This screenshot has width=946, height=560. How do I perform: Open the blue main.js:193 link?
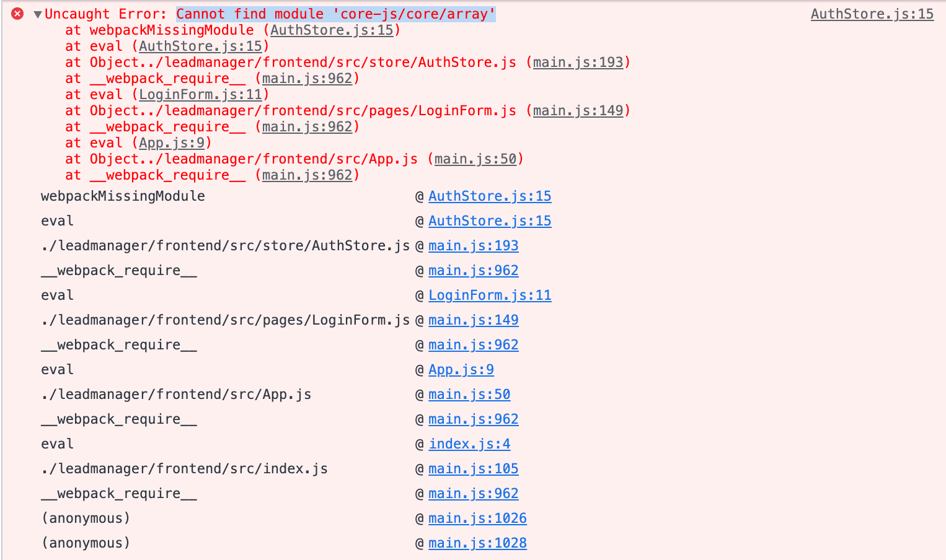(x=474, y=245)
